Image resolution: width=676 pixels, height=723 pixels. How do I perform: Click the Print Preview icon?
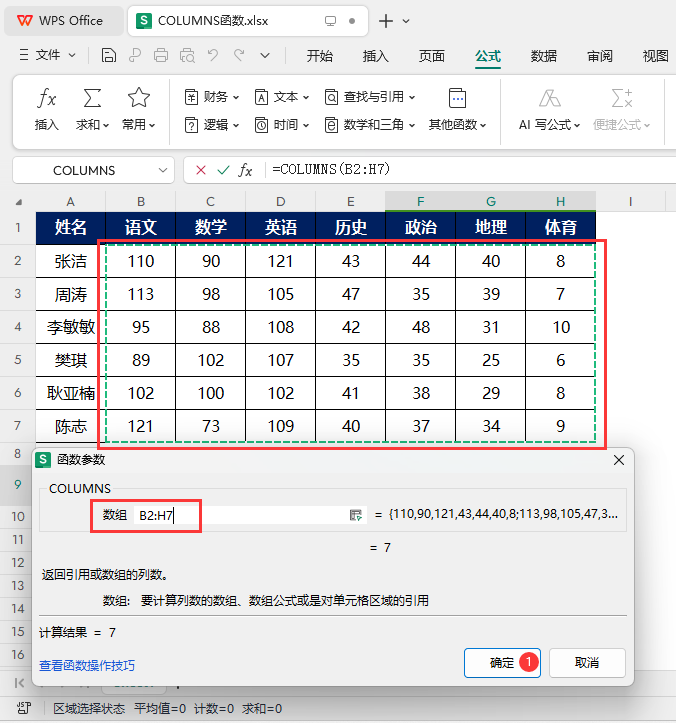[187, 56]
